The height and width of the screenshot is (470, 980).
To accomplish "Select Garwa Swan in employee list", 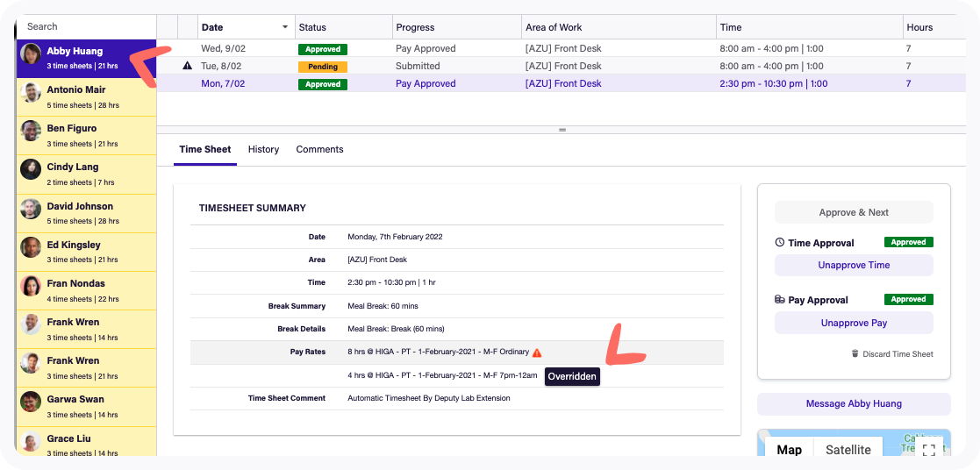I will [86, 407].
